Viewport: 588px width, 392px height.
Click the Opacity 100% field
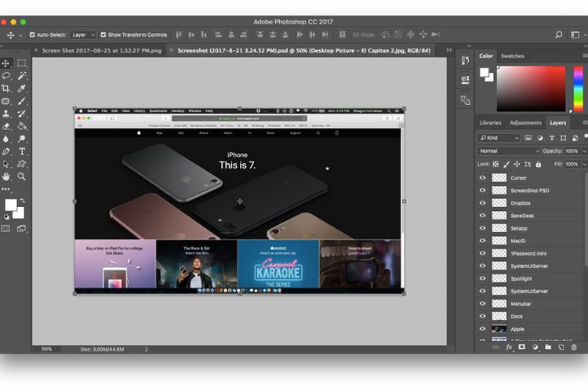coord(572,151)
